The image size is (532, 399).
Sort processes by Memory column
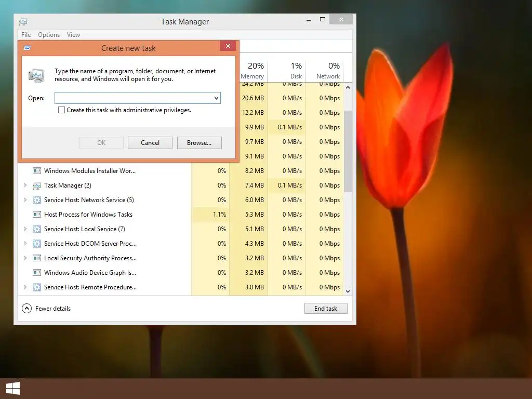(x=252, y=71)
